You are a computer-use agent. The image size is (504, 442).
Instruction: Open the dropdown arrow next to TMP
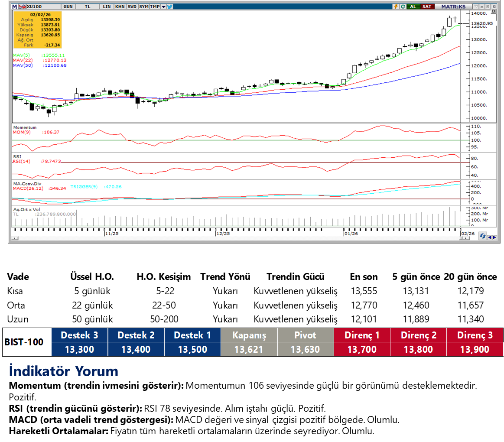[x=163, y=6]
